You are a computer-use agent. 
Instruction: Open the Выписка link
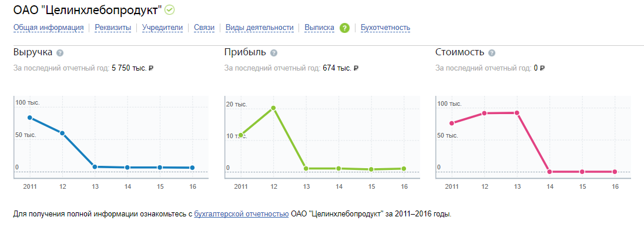pyautogui.click(x=319, y=28)
